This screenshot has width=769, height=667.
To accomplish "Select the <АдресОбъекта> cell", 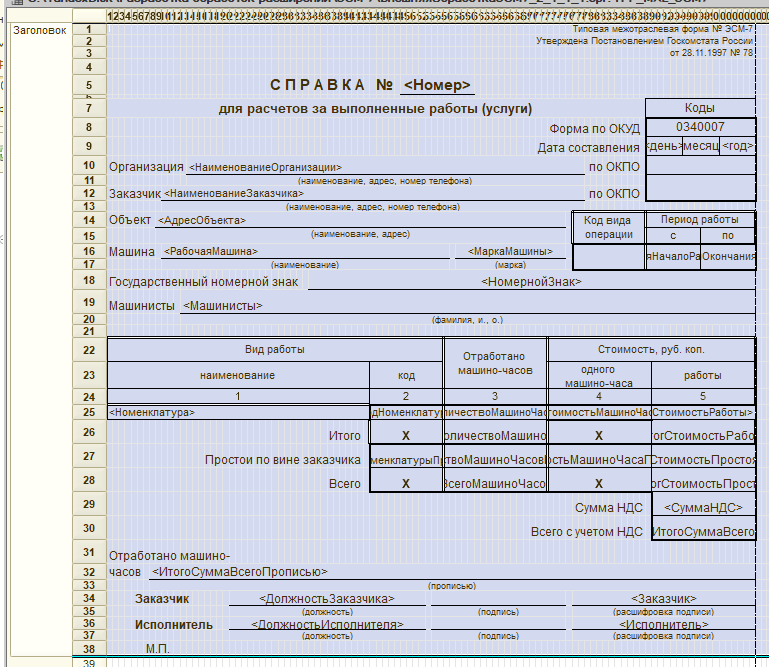I will click(201, 220).
